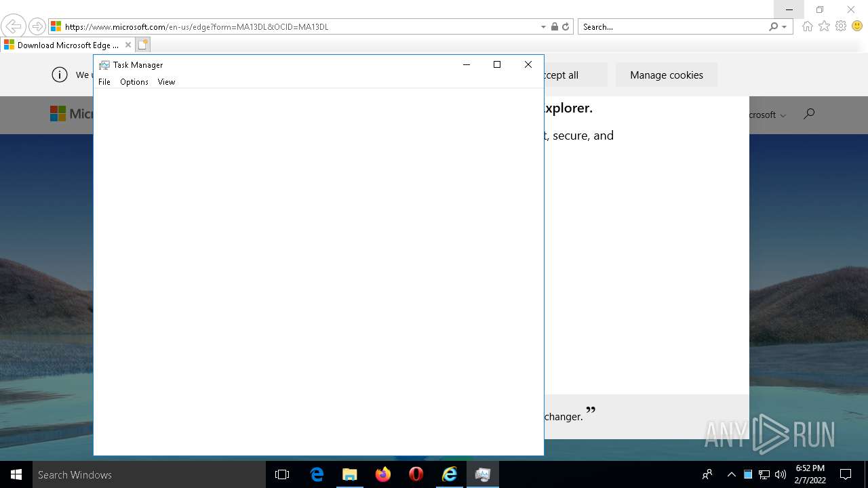Click the Internet Explorer search box
Viewport: 868px width, 488px height.
[x=674, y=27]
